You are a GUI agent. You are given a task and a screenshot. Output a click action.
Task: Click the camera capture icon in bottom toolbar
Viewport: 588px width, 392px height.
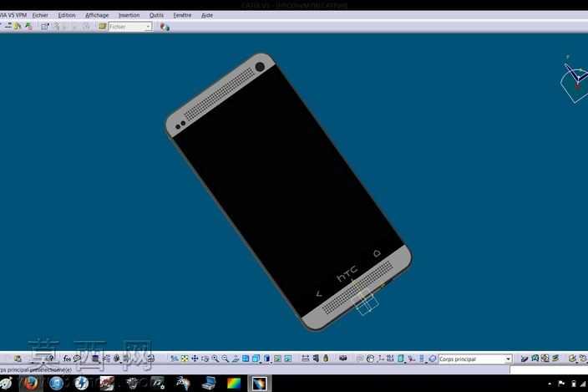[x=342, y=359]
